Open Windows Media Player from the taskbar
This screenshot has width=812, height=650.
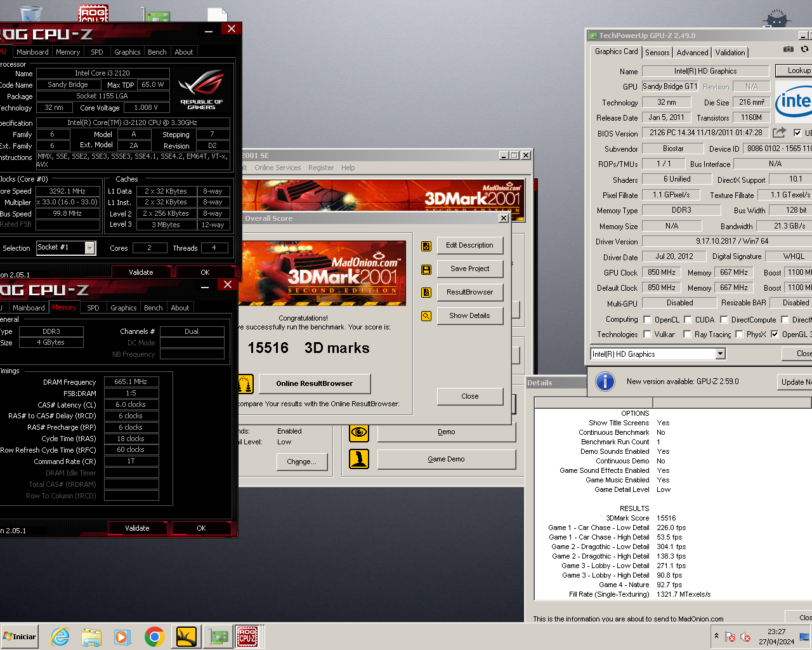(x=122, y=637)
